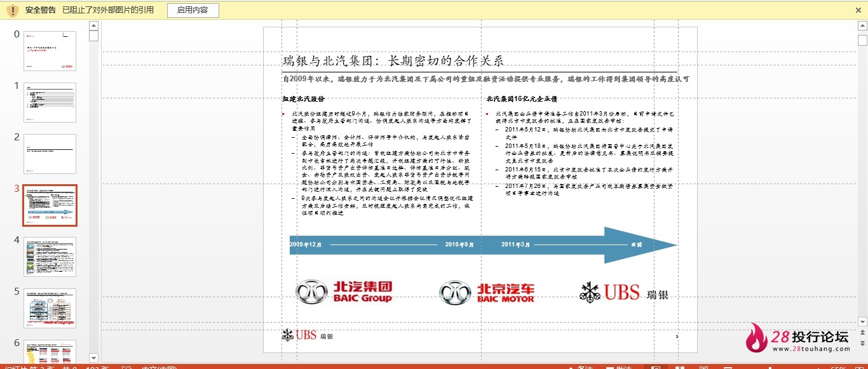Select the 北汽集团 BAIC Group logo
The image size is (868, 369).
click(x=344, y=292)
